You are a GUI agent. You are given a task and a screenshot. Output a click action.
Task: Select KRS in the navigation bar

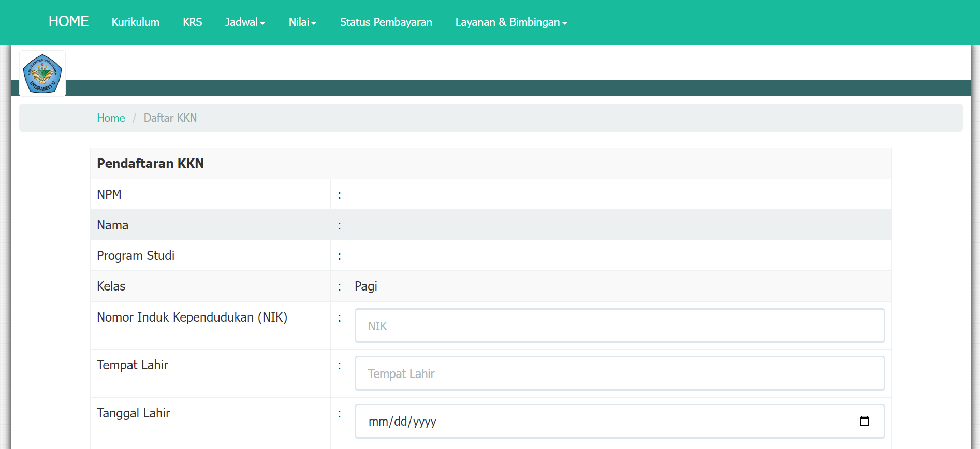point(192,22)
